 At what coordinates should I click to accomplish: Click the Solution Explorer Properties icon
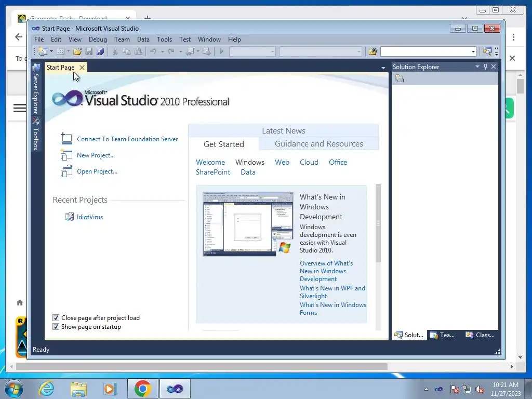click(x=400, y=79)
